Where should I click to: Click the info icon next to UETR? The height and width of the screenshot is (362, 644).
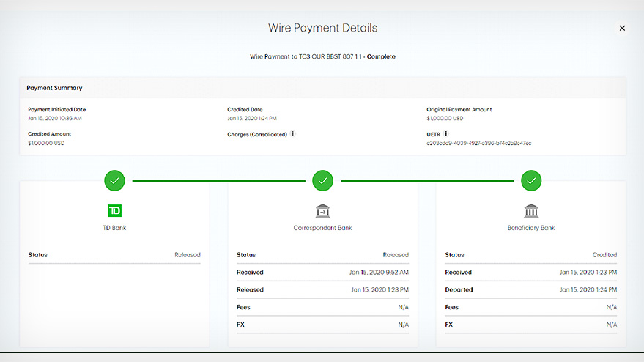coord(445,134)
